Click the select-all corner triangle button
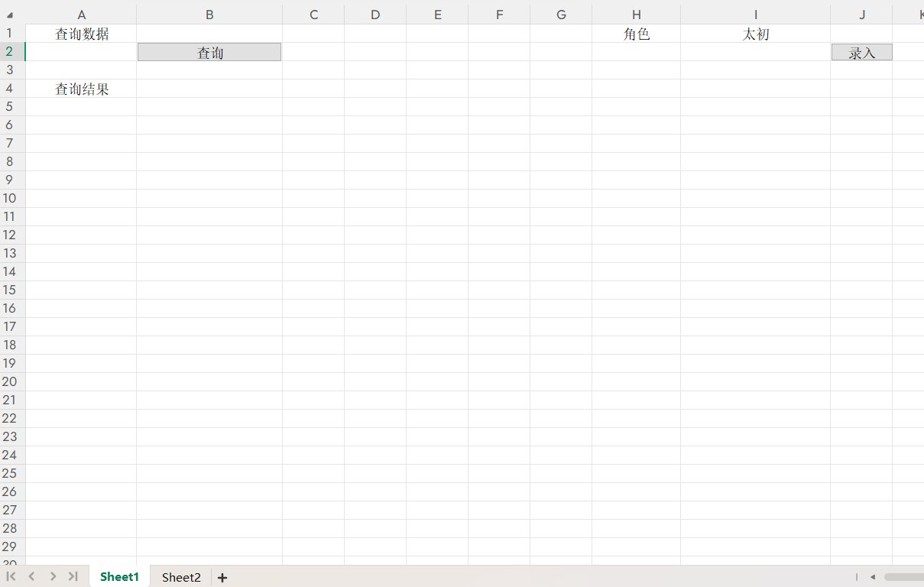924x587 pixels. (x=11, y=15)
